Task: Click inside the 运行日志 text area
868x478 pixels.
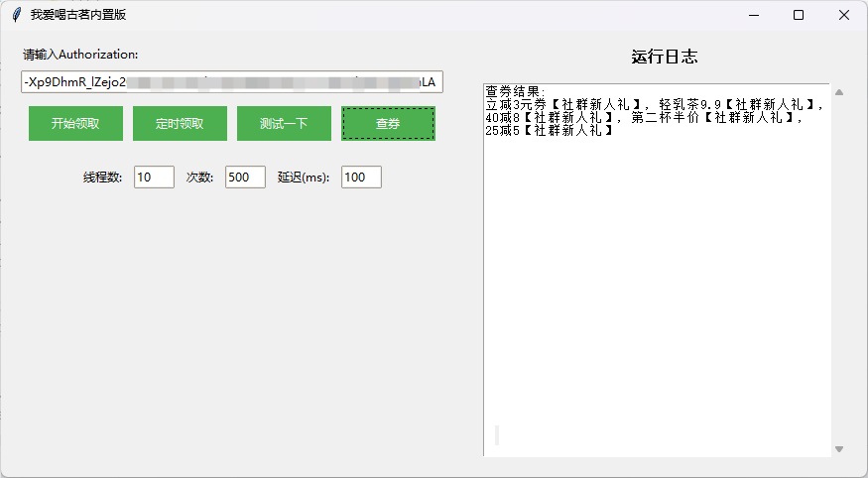Action: point(655,298)
